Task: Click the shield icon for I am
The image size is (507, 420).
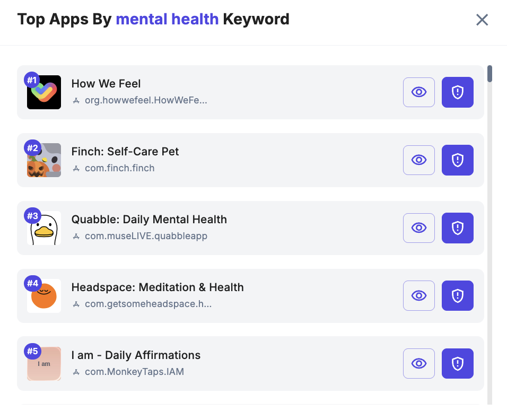Action: point(457,364)
